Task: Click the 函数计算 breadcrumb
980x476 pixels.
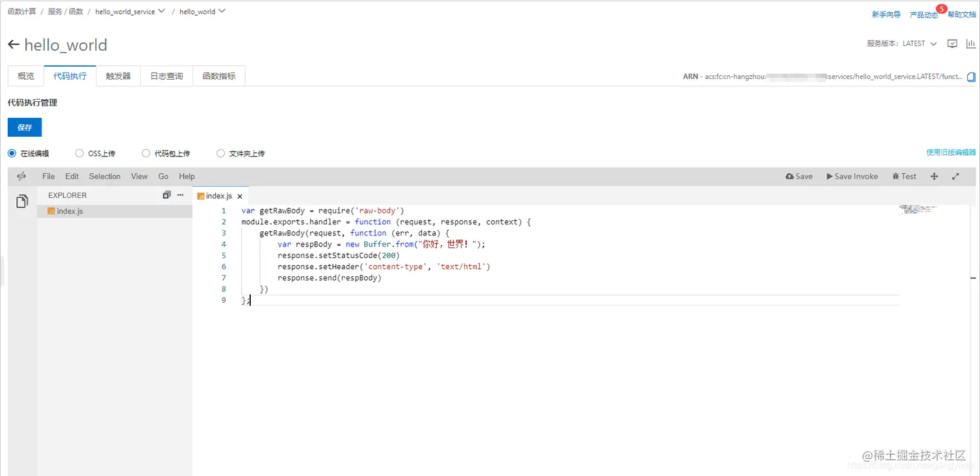Action: pyautogui.click(x=21, y=12)
